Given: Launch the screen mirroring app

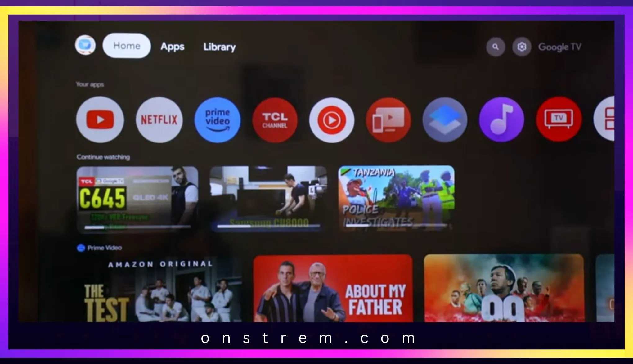Looking at the screenshot, I should (388, 119).
